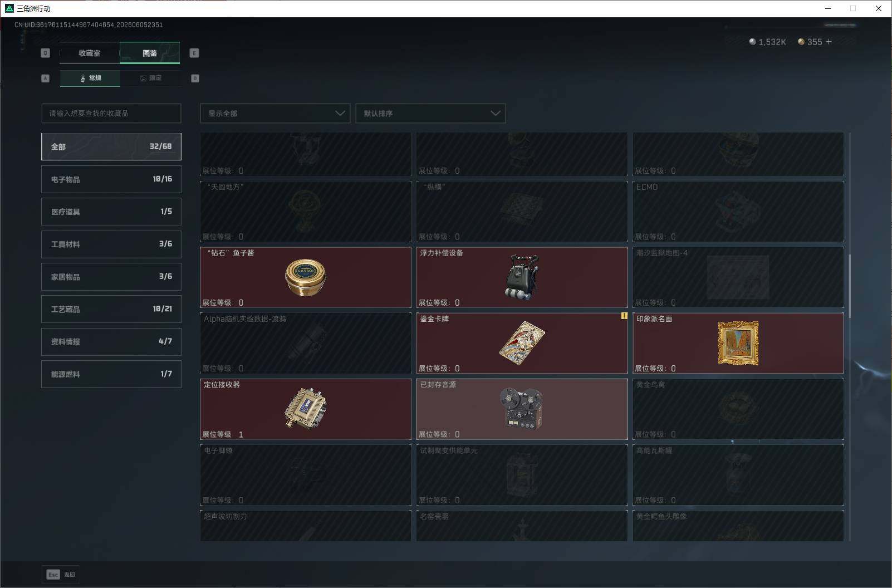
Task: Focus the collectible search input field
Action: click(111, 113)
